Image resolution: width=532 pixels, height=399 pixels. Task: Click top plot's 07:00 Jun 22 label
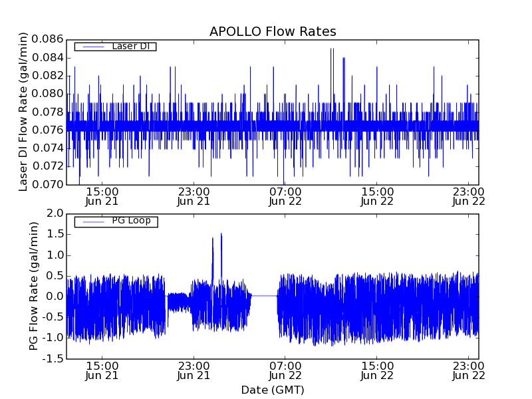click(x=285, y=196)
